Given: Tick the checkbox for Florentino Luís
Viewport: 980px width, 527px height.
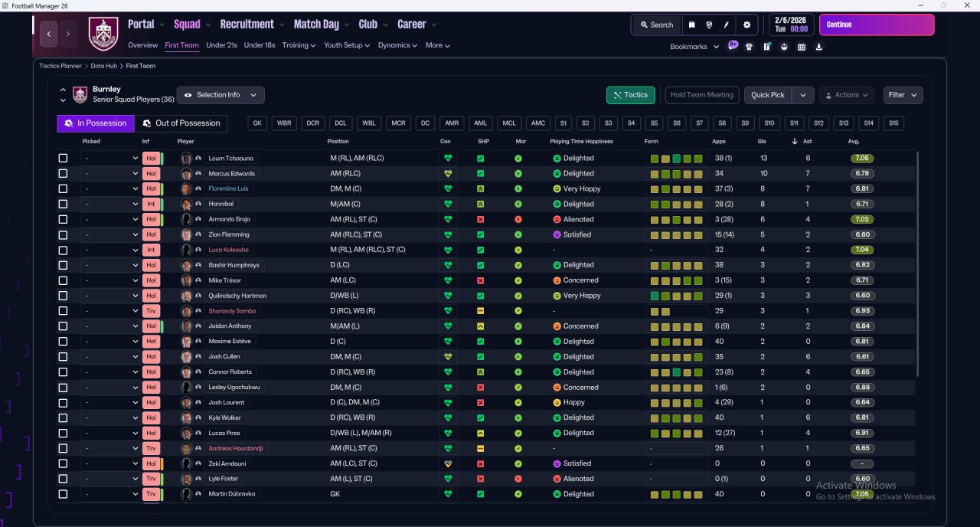Looking at the screenshot, I should tap(63, 189).
